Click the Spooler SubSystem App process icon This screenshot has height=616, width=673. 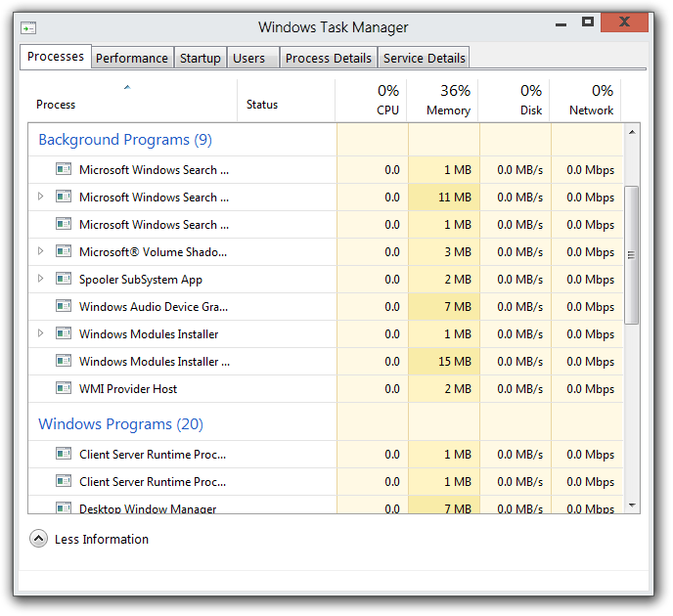coord(64,279)
